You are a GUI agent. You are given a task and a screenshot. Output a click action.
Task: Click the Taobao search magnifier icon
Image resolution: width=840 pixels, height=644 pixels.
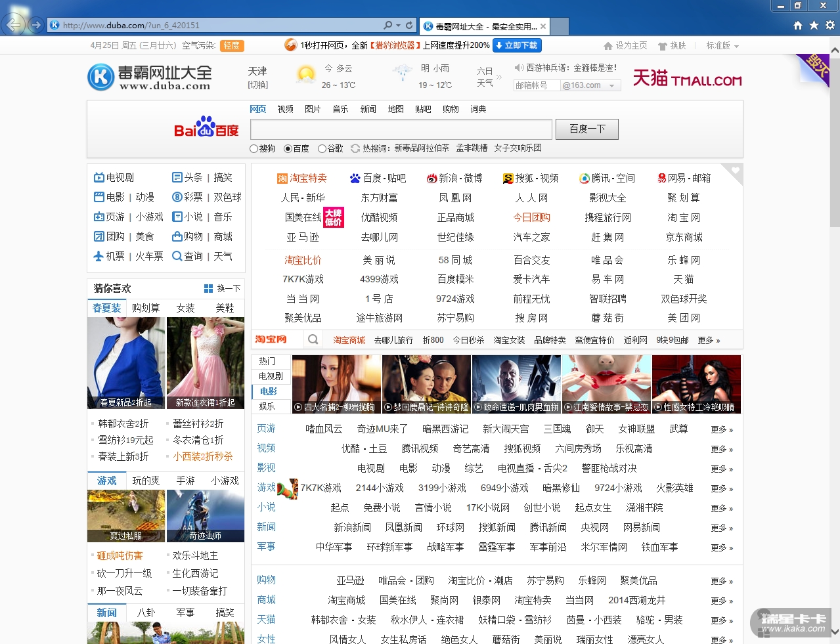(313, 339)
